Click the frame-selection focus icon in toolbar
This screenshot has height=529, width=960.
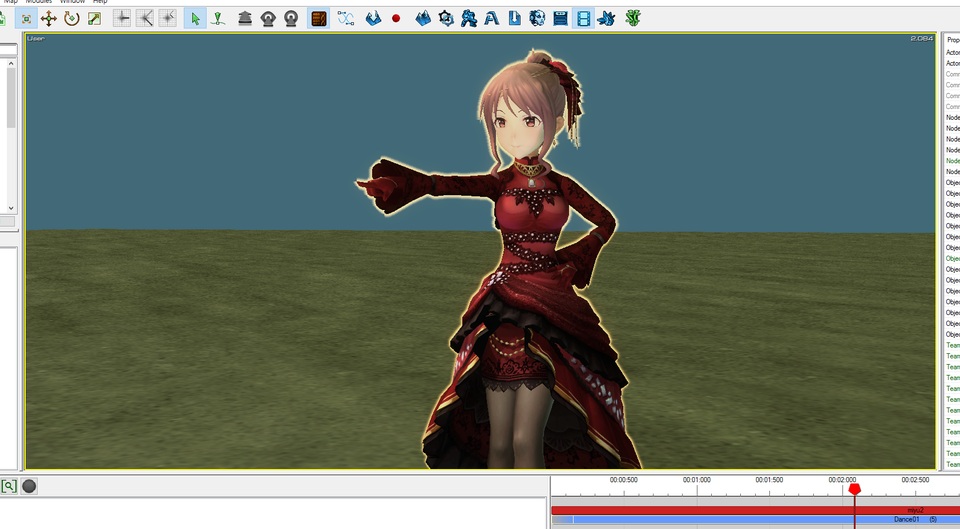click(x=26, y=18)
